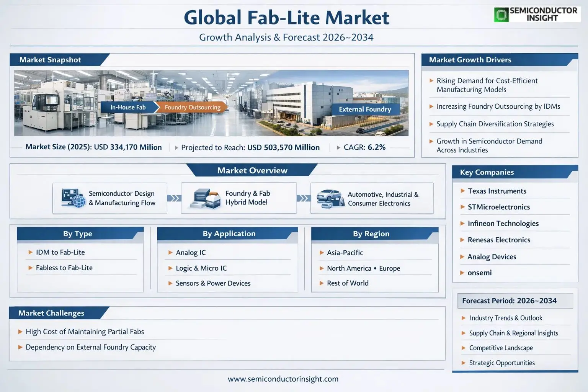Select the Market Snapshot header
Image resolution: width=588 pixels, height=392 pixels.
pos(59,60)
